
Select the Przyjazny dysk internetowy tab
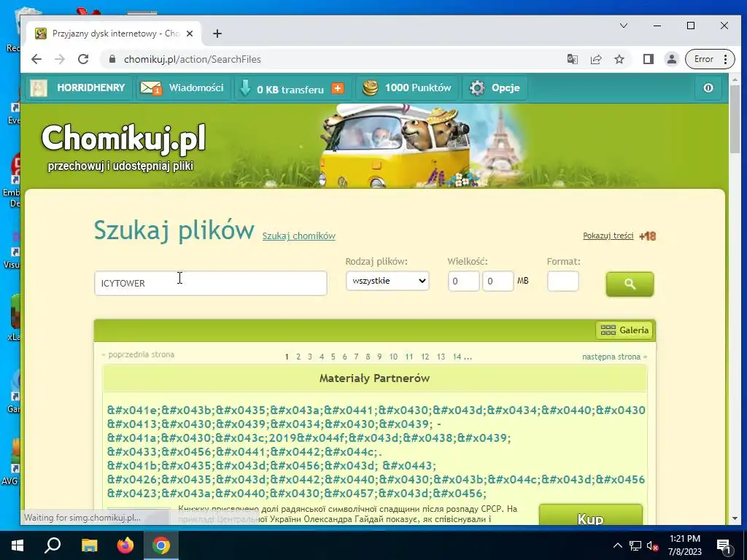(x=115, y=34)
